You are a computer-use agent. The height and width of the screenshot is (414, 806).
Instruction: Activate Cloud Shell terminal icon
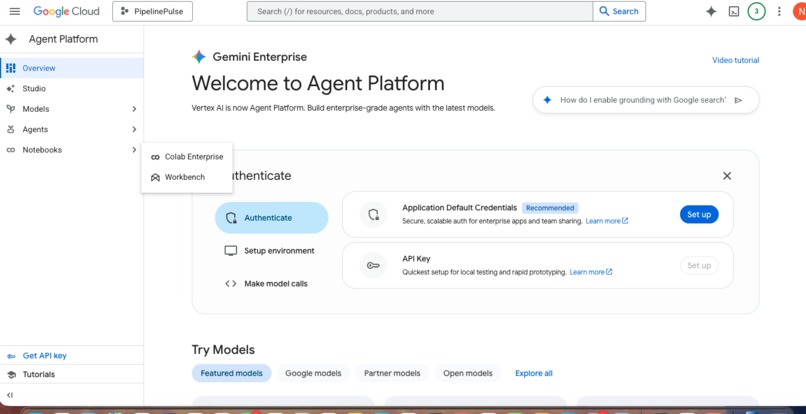[734, 11]
